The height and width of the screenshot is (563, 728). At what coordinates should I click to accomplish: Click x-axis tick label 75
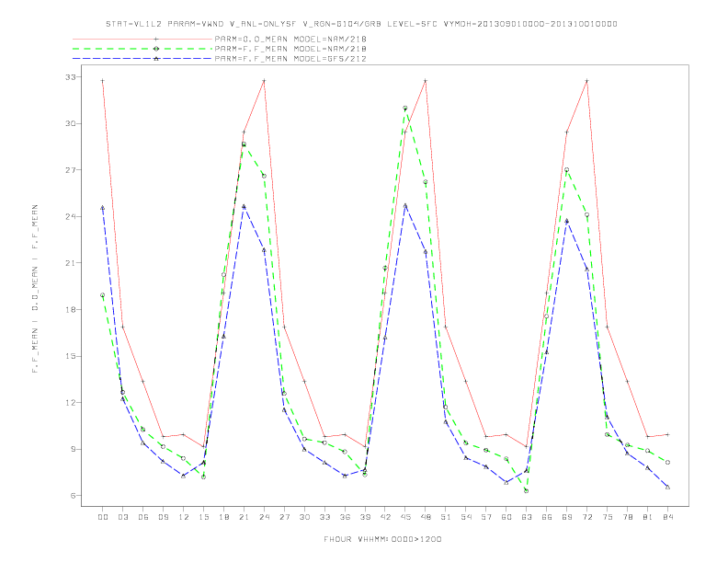tap(608, 517)
